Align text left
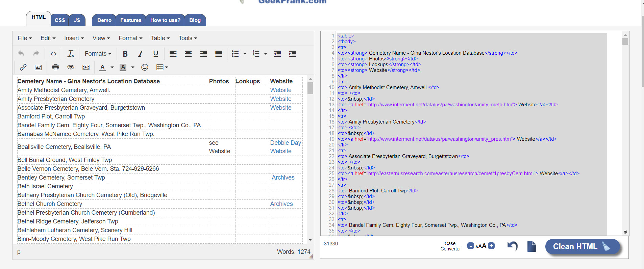Viewport: 644px width, 269px height. [x=173, y=54]
